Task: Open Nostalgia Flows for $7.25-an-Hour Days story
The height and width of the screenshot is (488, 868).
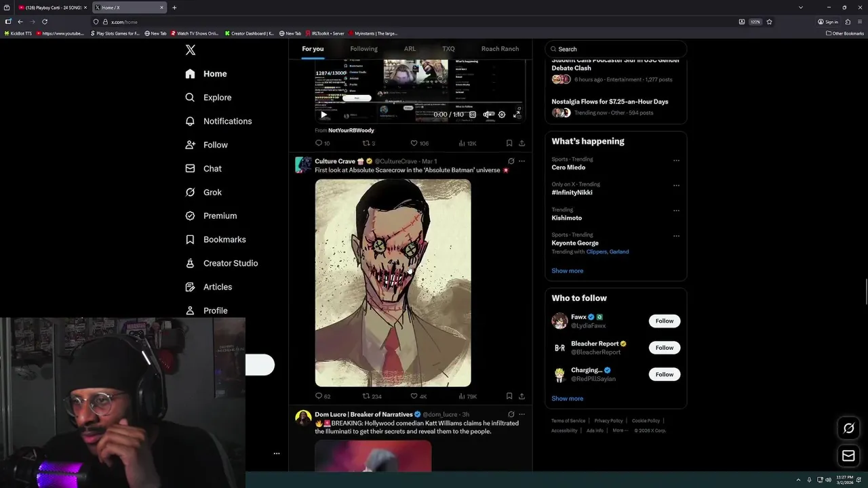Action: (x=610, y=102)
